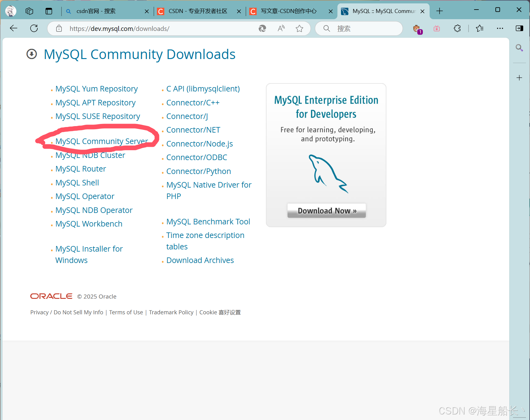Toggle the browser sidebar icon

519,28
